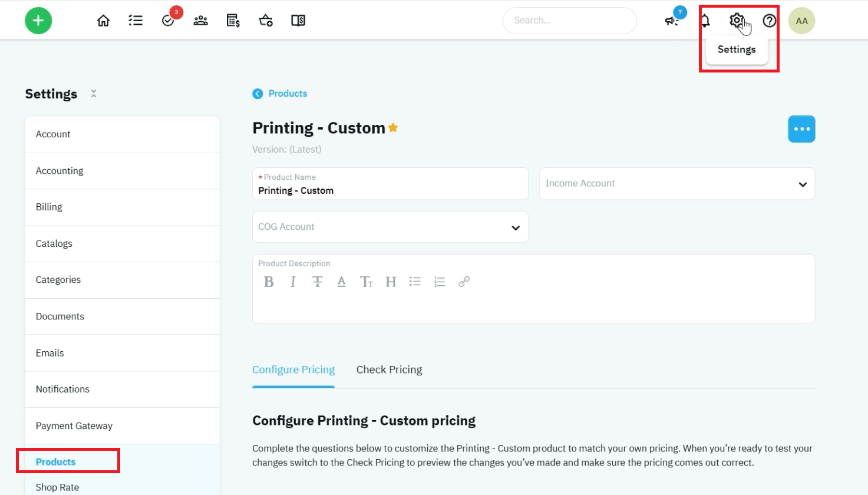This screenshot has width=868, height=495.
Task: Open announcements megaphone icon
Action: pos(672,21)
